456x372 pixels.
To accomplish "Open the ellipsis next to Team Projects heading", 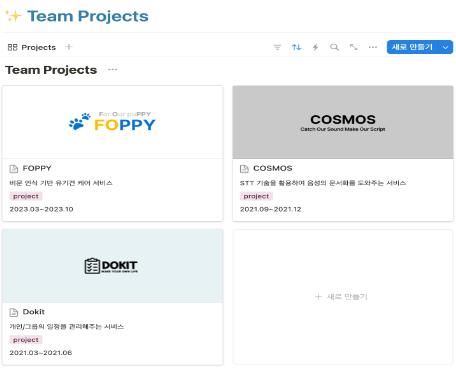I will [113, 69].
